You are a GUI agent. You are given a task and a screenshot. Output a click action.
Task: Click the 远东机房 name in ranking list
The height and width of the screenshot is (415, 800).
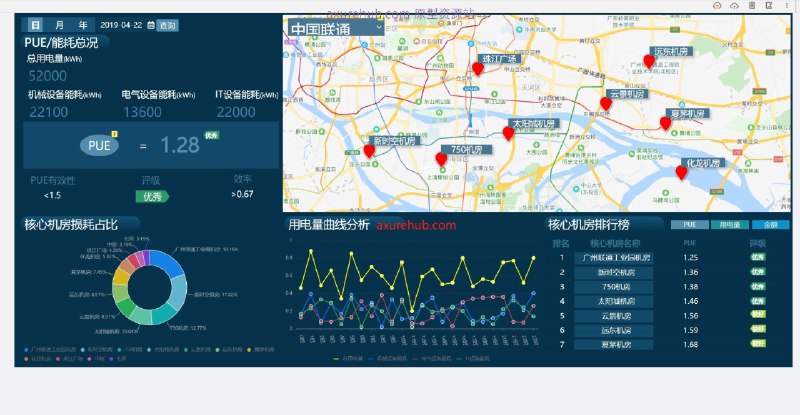614,330
